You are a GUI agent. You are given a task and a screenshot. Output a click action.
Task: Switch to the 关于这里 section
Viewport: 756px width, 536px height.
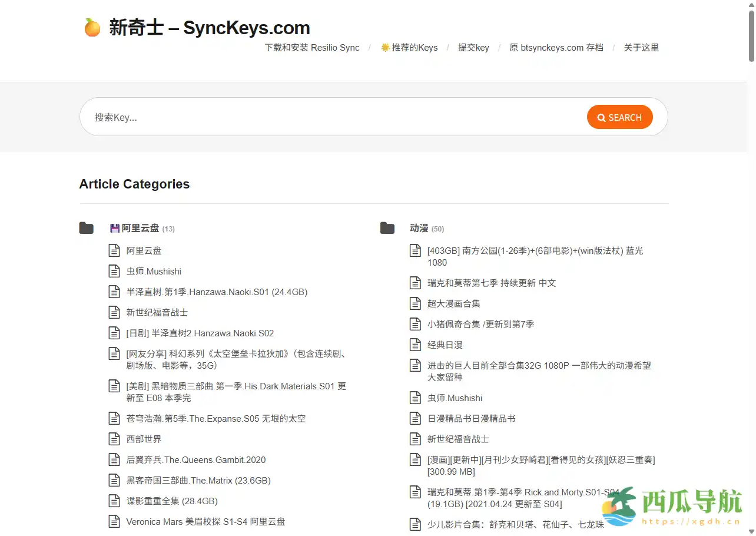point(641,48)
